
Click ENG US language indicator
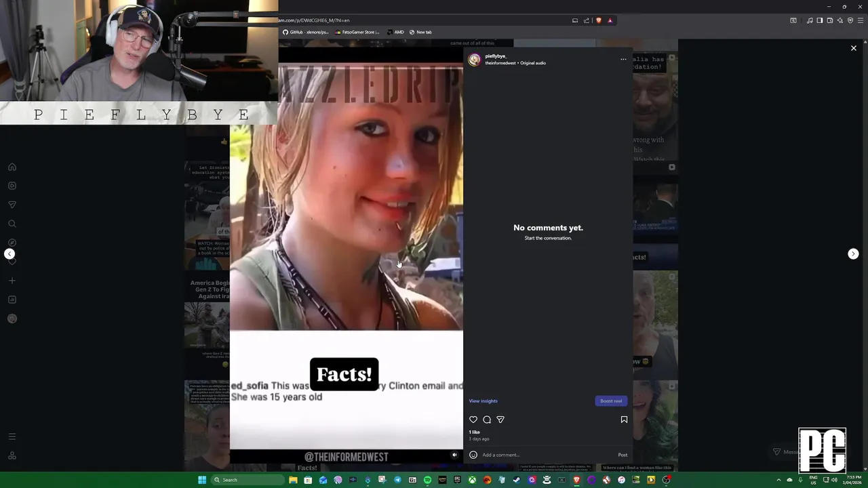[x=813, y=480]
